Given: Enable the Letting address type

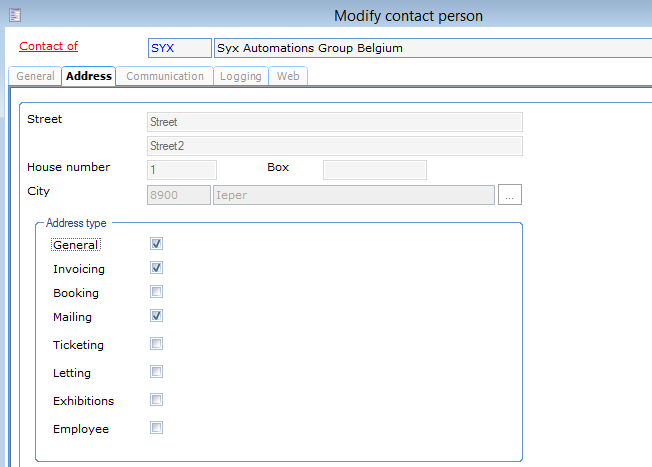Looking at the screenshot, I should (156, 372).
